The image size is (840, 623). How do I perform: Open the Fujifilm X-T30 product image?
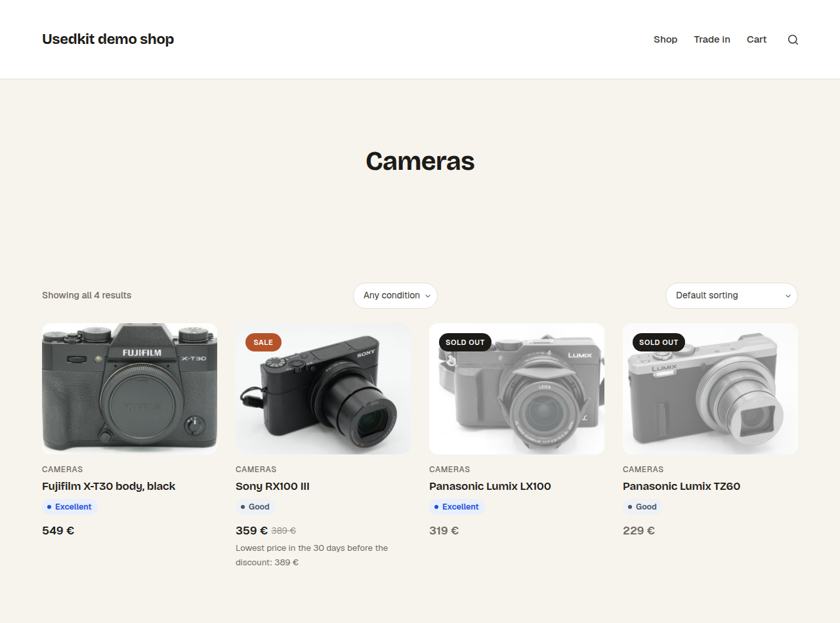point(129,389)
